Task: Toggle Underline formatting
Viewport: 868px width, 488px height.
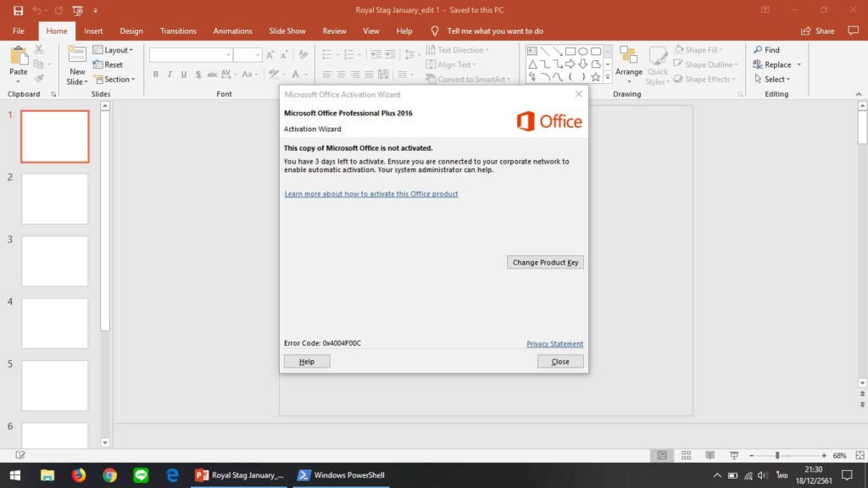Action: click(x=184, y=75)
